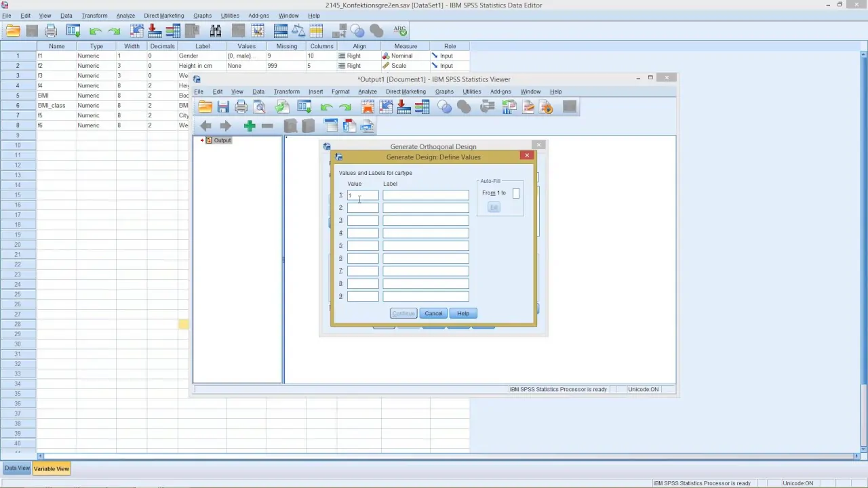Open file icon in Viewer toolbar
Viewport: 868px width, 488px height.
[x=205, y=107]
